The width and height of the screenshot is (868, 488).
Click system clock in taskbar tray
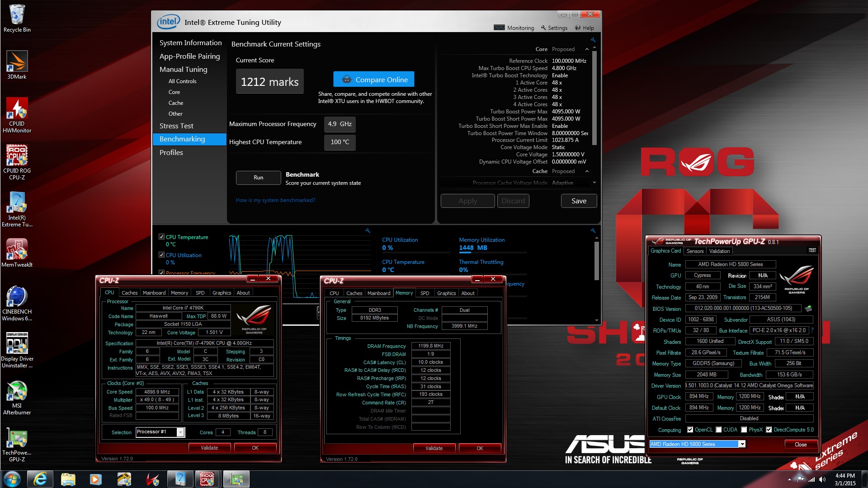845,479
